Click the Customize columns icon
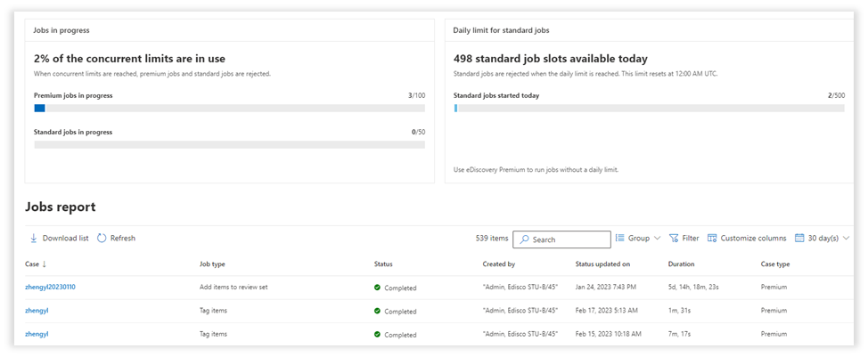The height and width of the screenshot is (357, 868). (x=712, y=239)
